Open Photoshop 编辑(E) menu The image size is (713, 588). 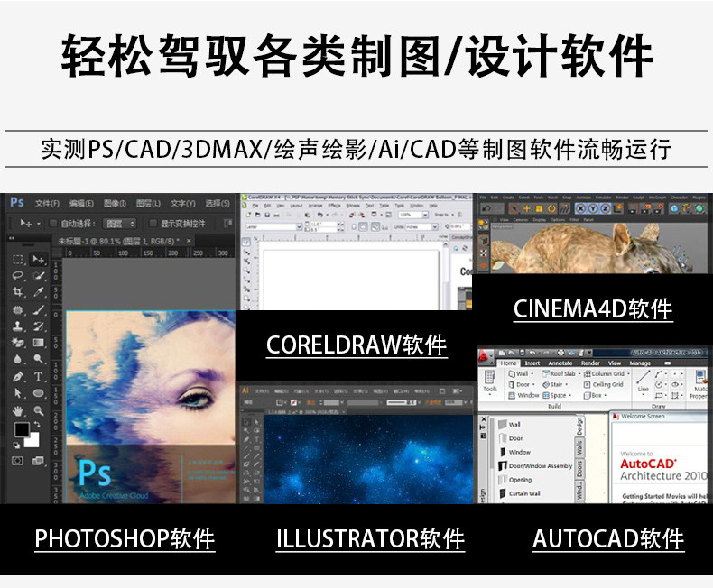click(x=81, y=203)
